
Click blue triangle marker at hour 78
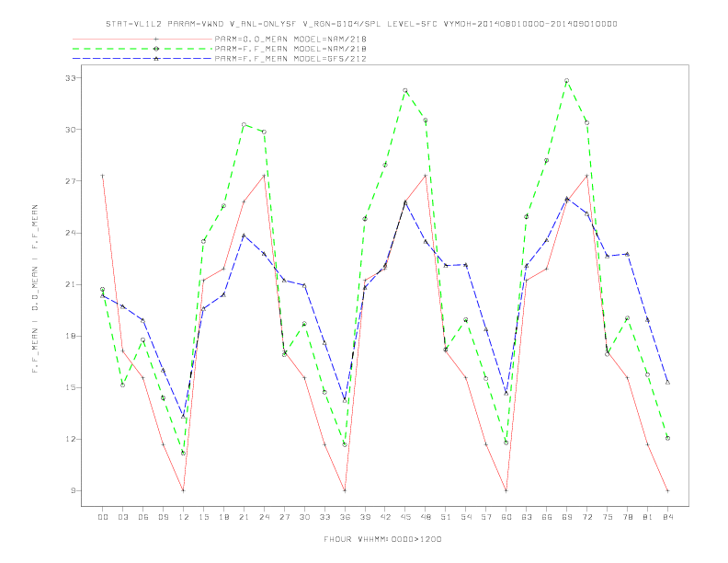627,254
